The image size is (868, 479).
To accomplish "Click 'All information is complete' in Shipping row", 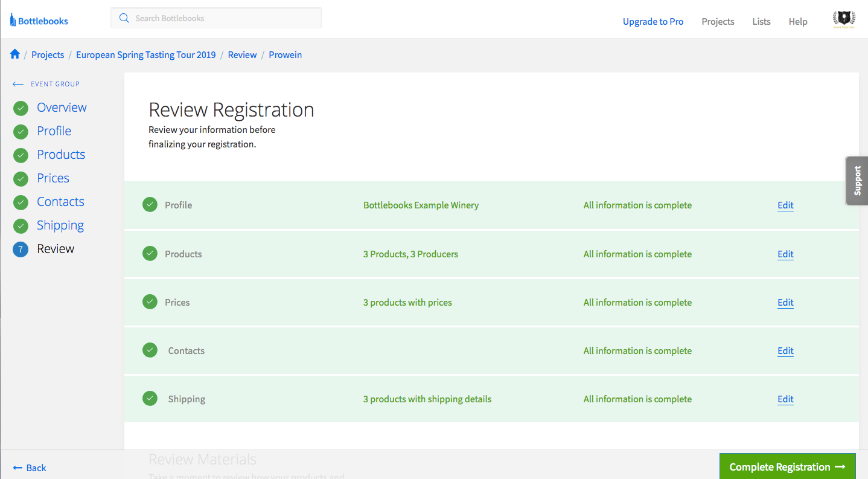I will click(637, 399).
